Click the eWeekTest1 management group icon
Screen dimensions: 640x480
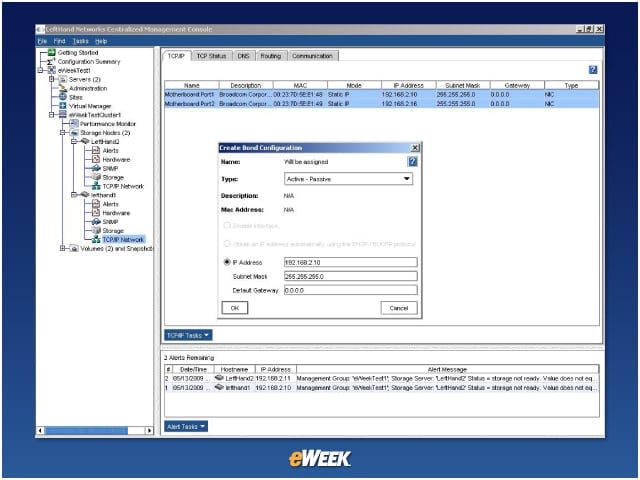(x=52, y=70)
